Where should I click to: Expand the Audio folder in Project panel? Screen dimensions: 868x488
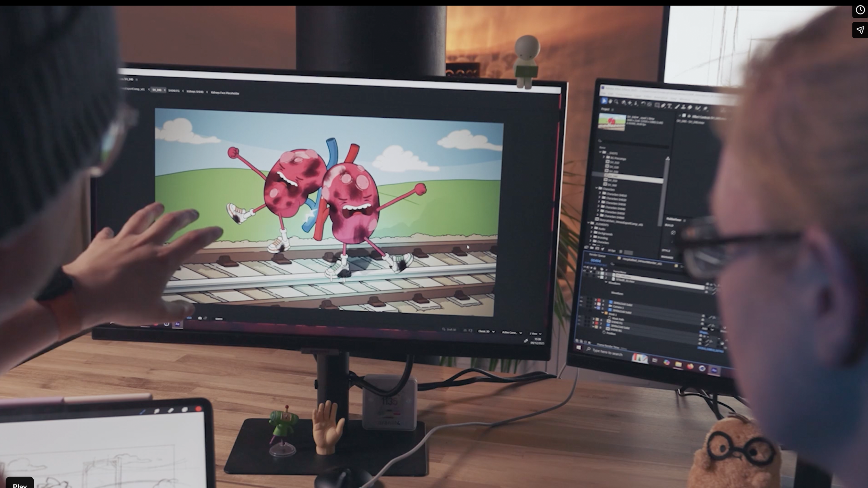592,227
